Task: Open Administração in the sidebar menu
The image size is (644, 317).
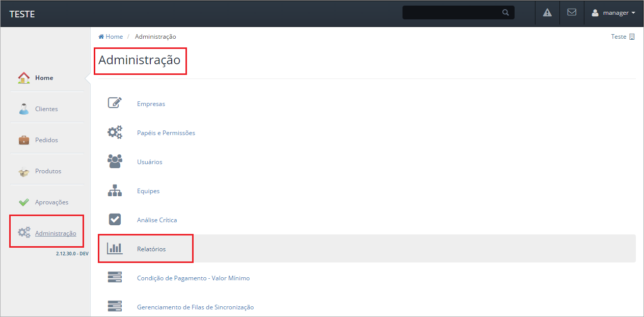Action: pyautogui.click(x=56, y=233)
